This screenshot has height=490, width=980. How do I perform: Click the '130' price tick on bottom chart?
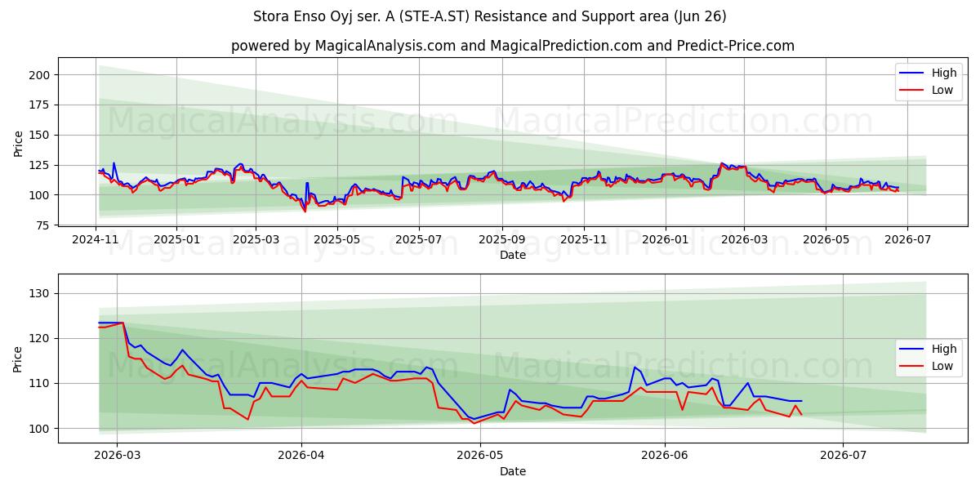(x=39, y=293)
